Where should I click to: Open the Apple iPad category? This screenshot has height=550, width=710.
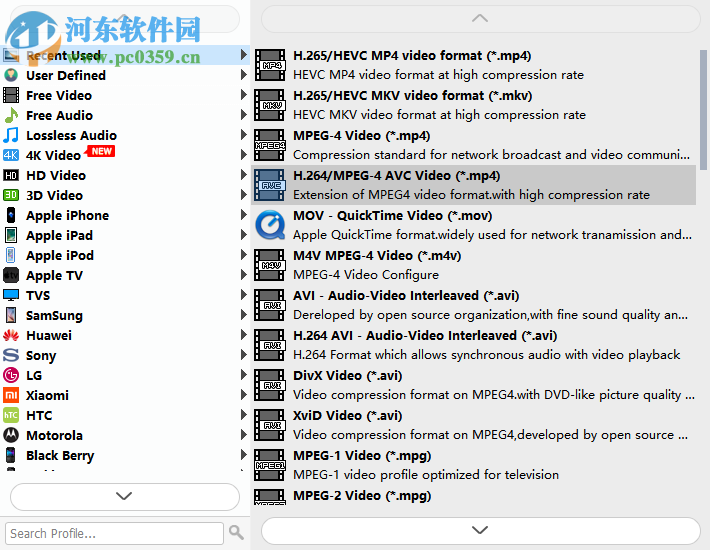(x=125, y=235)
